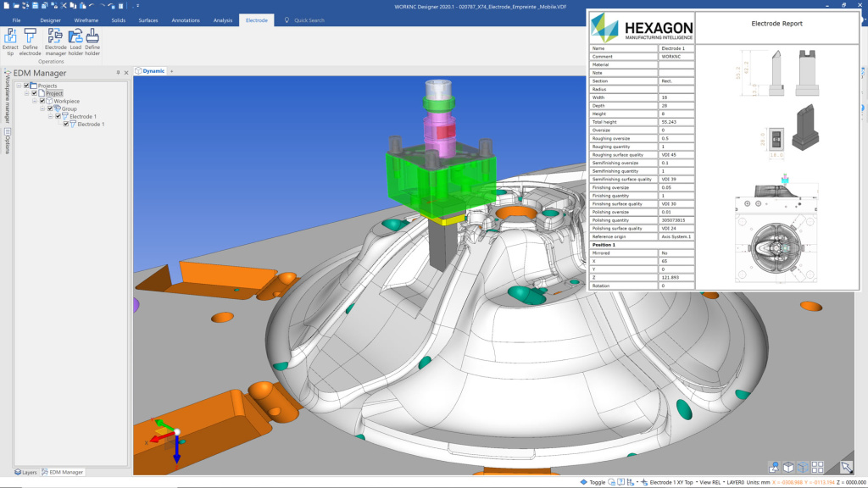868x488 pixels.
Task: Open the Surfaces ribbon tab
Action: point(148,19)
